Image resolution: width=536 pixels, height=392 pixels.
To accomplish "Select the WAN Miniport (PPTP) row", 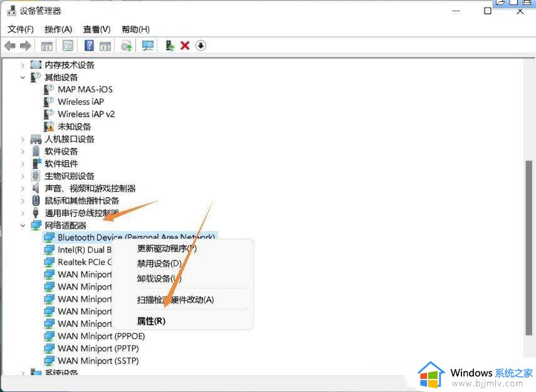I will coord(92,348).
